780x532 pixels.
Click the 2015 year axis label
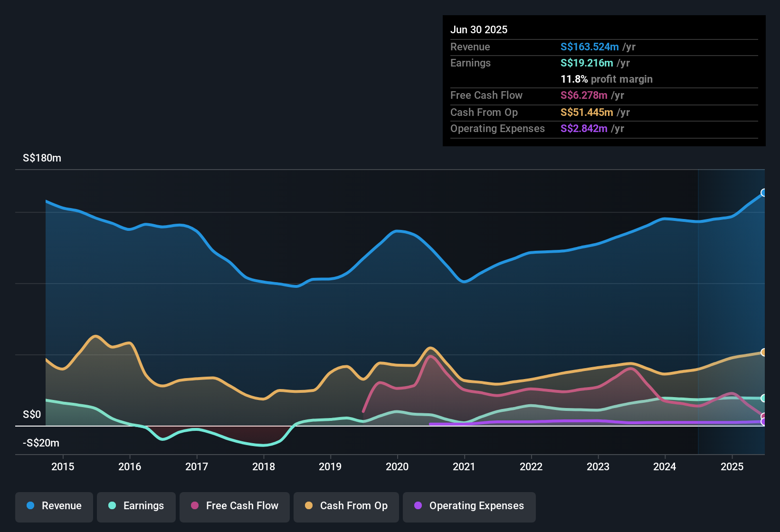pos(63,466)
